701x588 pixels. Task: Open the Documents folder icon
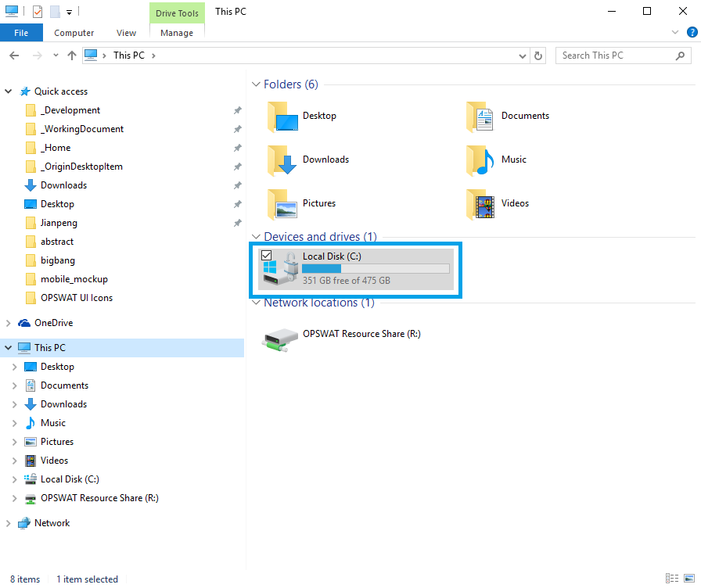(480, 117)
